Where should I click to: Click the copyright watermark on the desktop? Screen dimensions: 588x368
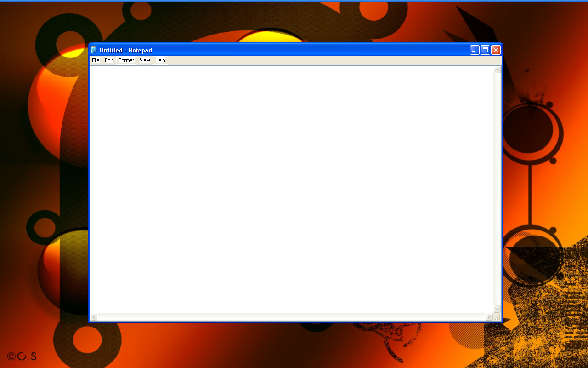tap(21, 356)
